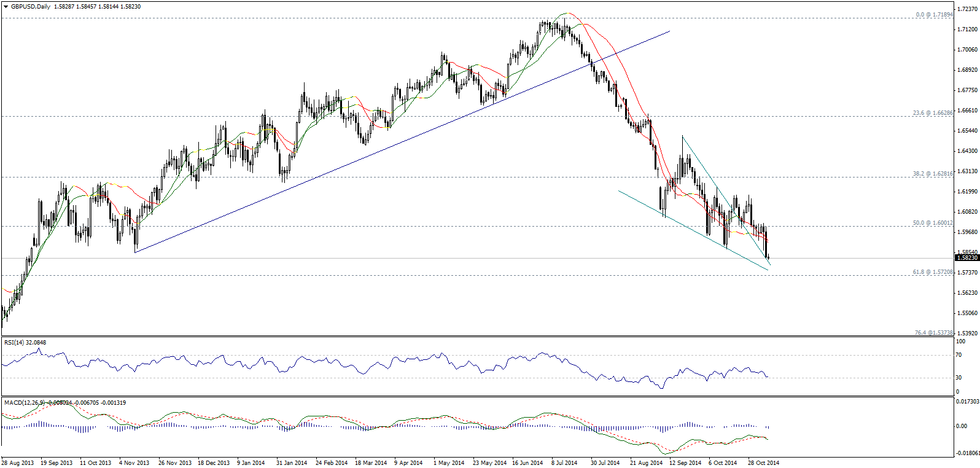Click the RSI 70 level axis label
This screenshot has width=980, height=468.
(959, 355)
